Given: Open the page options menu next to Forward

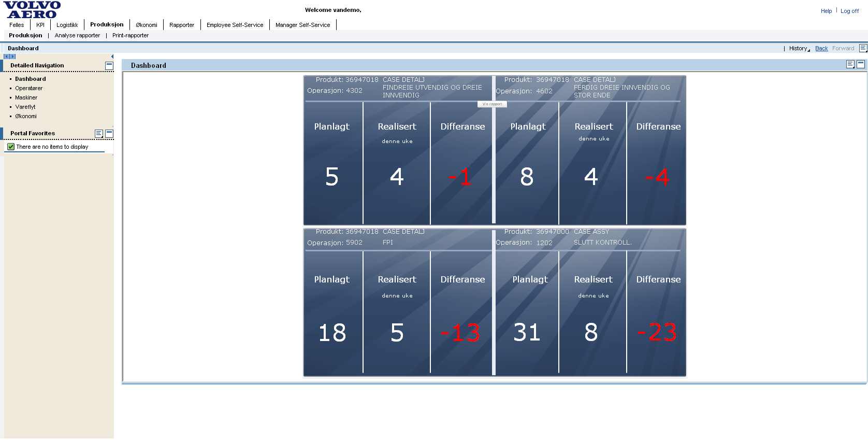Looking at the screenshot, I should [863, 48].
